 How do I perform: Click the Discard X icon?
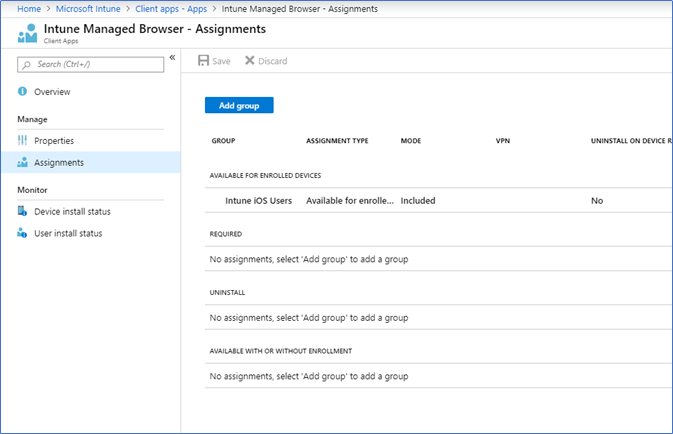(249, 61)
